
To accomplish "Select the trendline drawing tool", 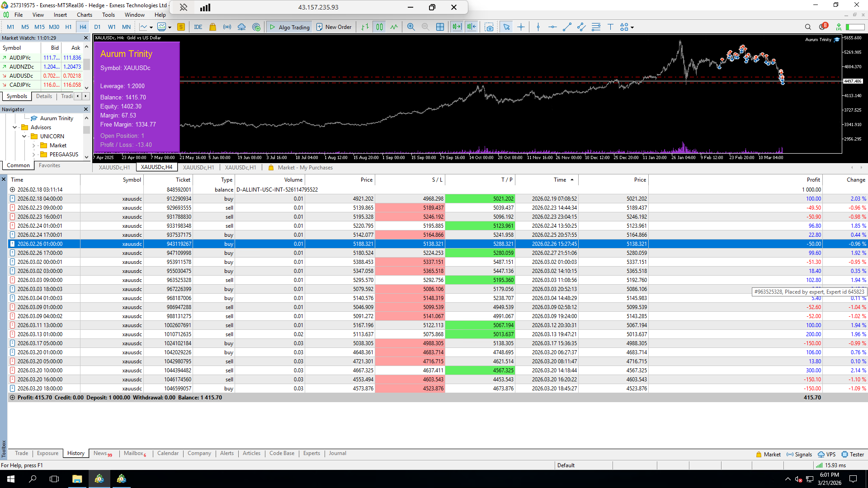I will (x=567, y=27).
